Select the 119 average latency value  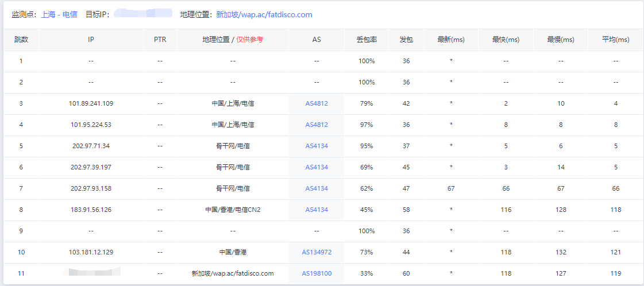[616, 273]
